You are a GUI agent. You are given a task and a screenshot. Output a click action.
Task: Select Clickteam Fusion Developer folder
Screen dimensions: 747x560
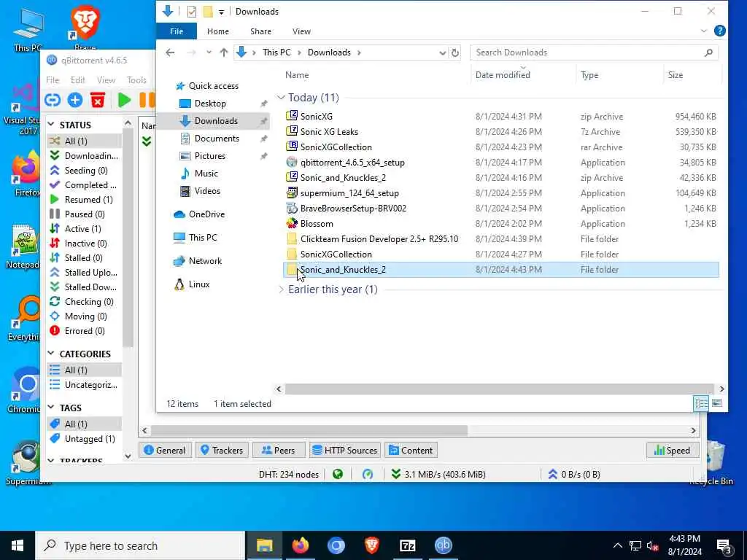(502, 239)
